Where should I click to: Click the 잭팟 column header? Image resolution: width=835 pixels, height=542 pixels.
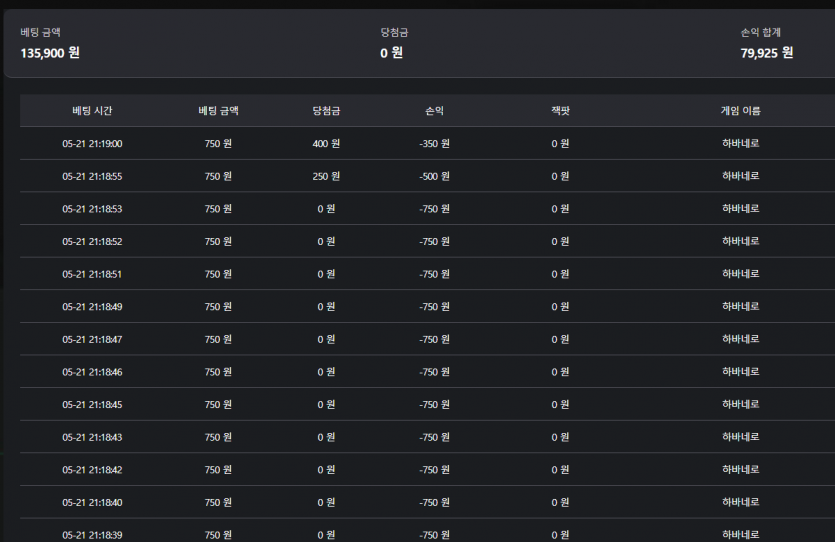point(560,111)
